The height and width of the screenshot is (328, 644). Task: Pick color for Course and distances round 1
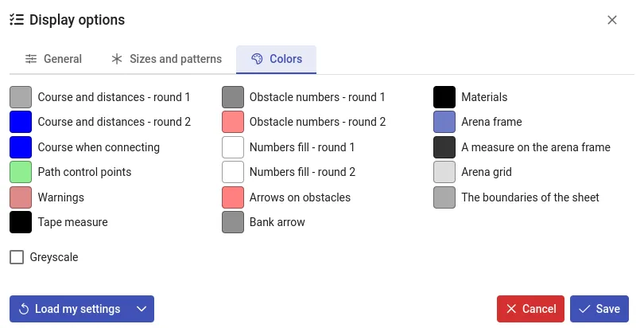coord(21,97)
